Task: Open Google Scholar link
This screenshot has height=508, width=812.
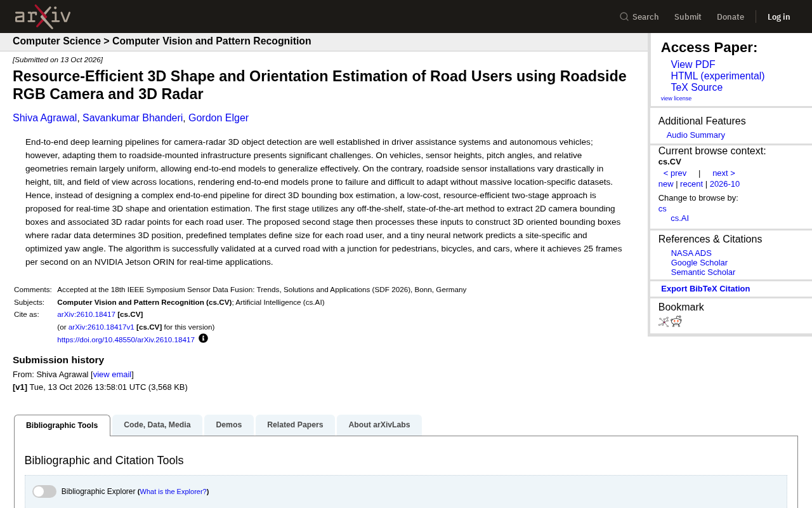Action: tap(699, 263)
